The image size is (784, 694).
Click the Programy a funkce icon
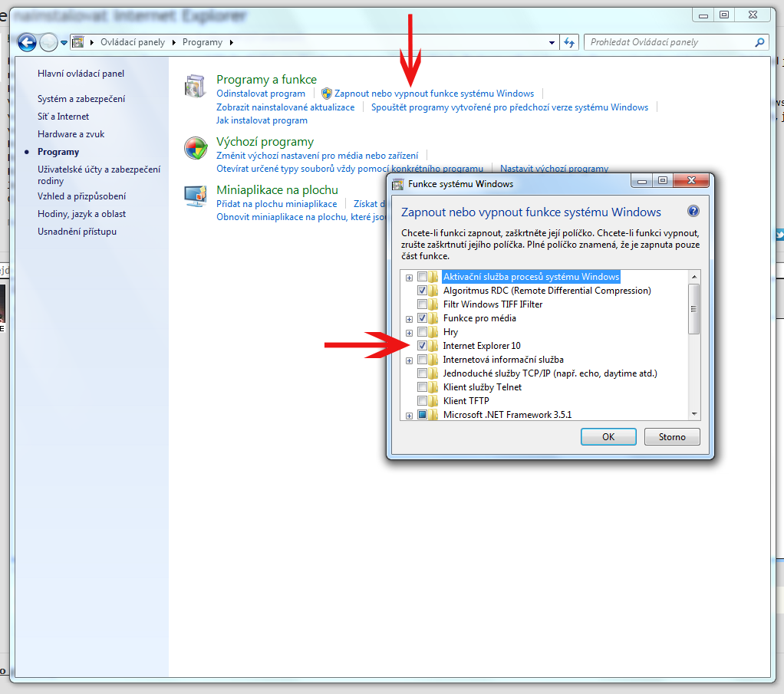pos(195,86)
